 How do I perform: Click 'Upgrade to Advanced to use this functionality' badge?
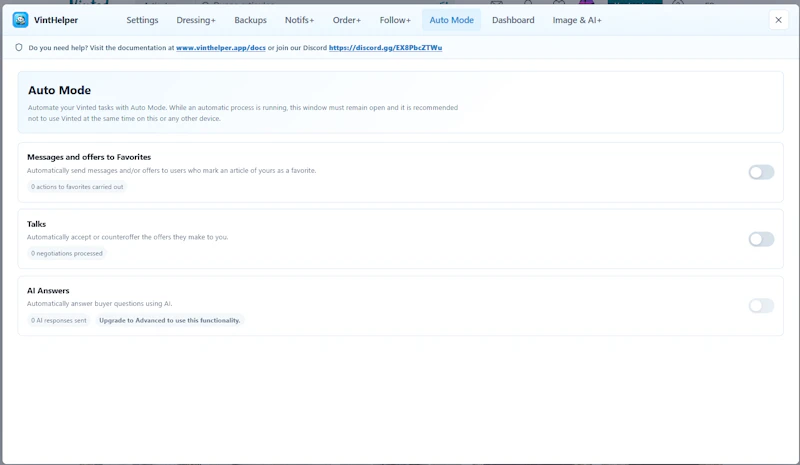pos(169,320)
